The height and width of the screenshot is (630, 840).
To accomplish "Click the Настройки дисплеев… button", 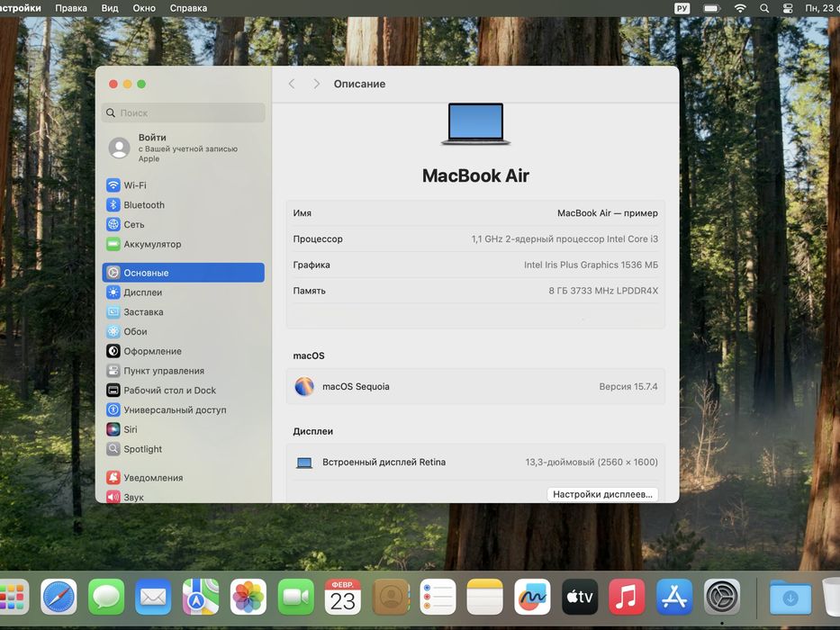I will pyautogui.click(x=602, y=494).
